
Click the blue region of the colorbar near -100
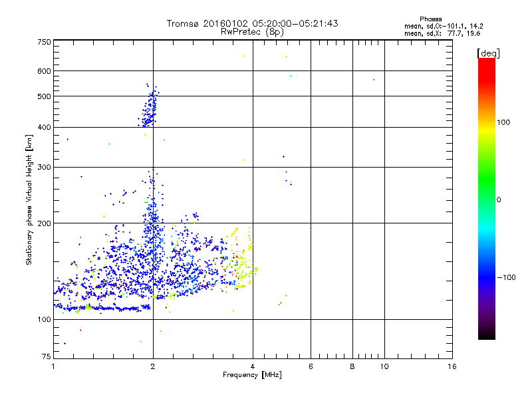[487, 277]
